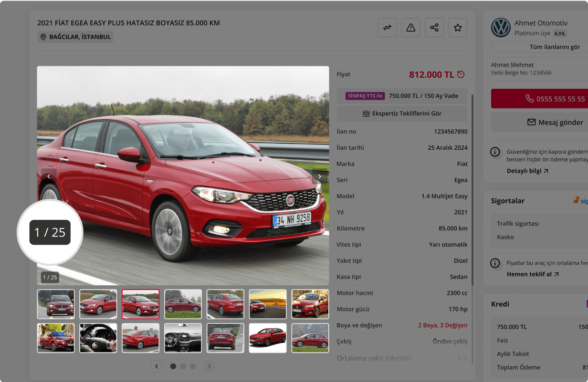588x382 pixels.
Task: Add listing to favorites with star icon
Action: tap(458, 28)
